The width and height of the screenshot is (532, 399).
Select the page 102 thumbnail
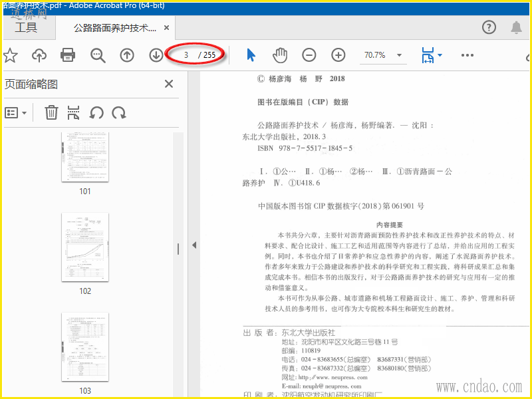85,247
